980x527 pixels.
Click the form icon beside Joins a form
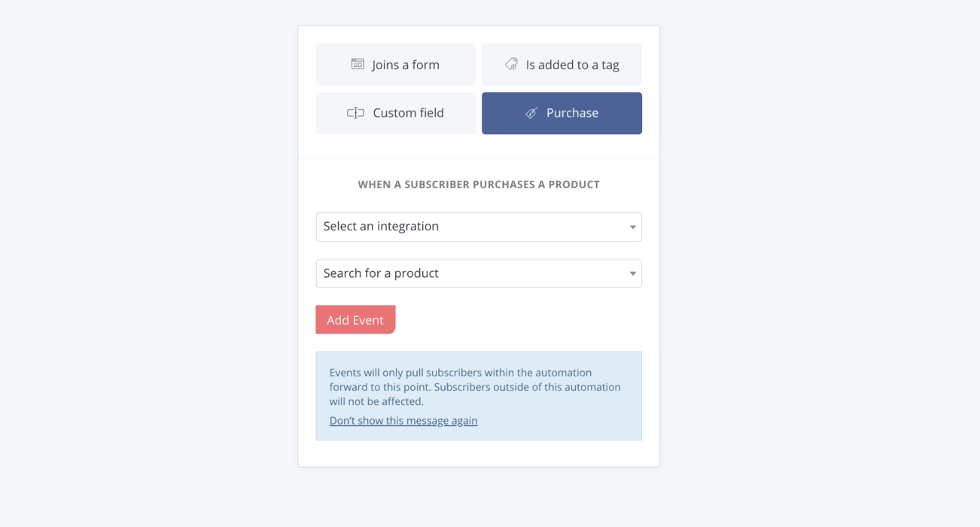pyautogui.click(x=358, y=64)
